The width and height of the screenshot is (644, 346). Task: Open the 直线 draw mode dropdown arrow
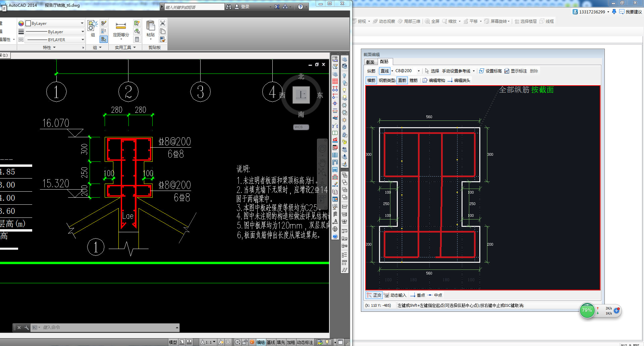click(x=392, y=71)
